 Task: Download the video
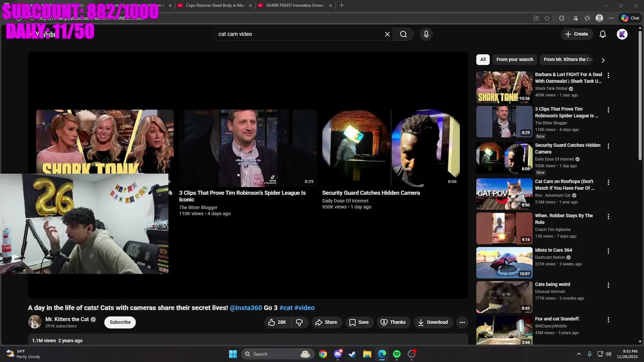(x=432, y=322)
